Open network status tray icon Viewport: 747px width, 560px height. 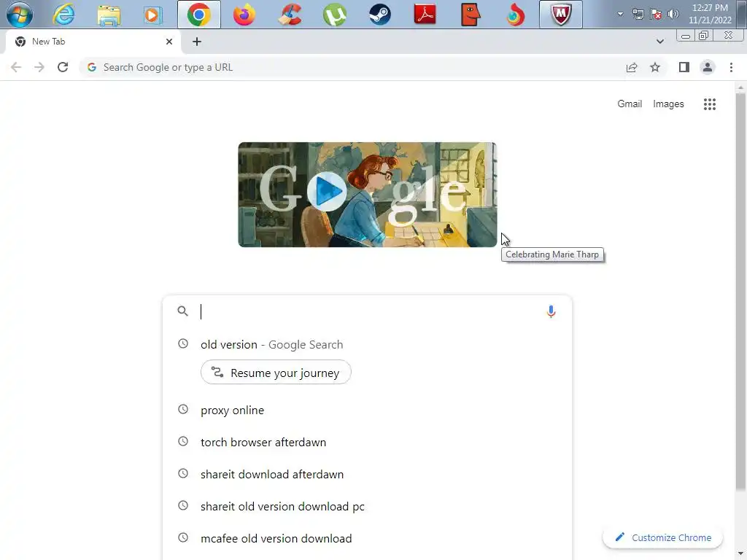click(x=638, y=14)
